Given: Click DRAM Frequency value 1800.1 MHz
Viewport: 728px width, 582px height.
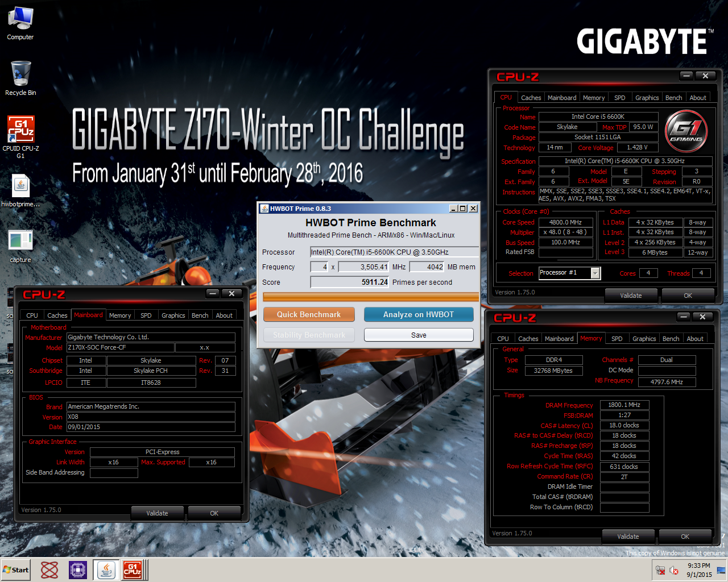Looking at the screenshot, I should pyautogui.click(x=624, y=405).
